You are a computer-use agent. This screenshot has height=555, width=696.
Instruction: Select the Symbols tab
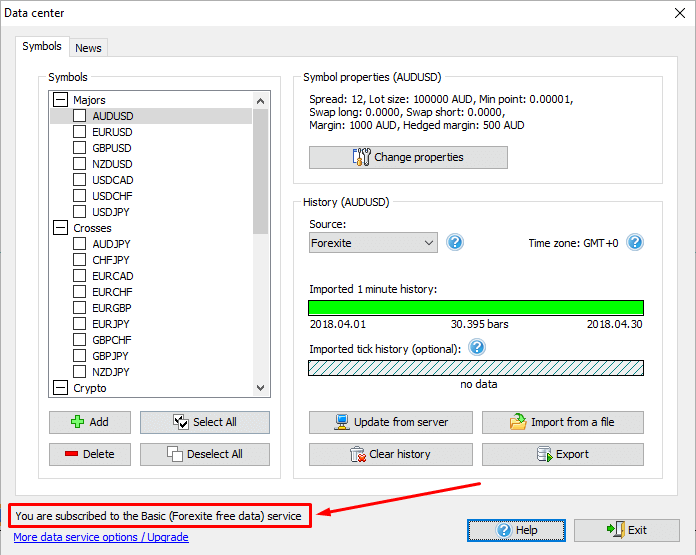pyautogui.click(x=42, y=47)
